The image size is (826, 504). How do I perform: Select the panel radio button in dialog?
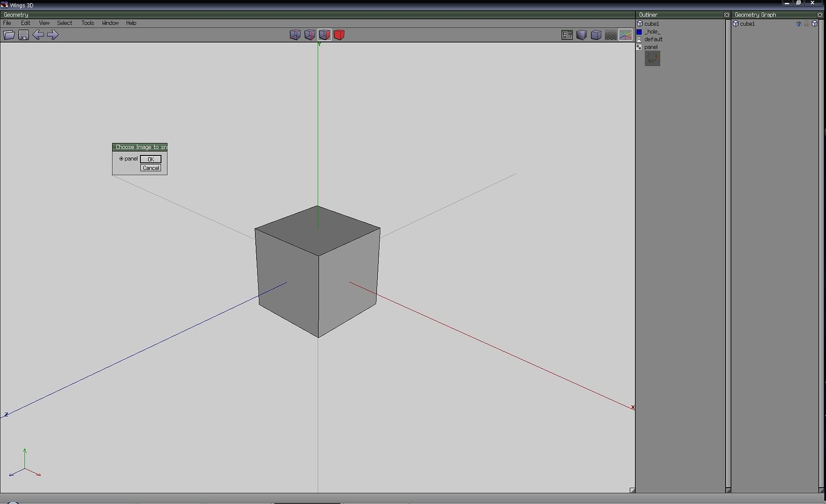(121, 159)
